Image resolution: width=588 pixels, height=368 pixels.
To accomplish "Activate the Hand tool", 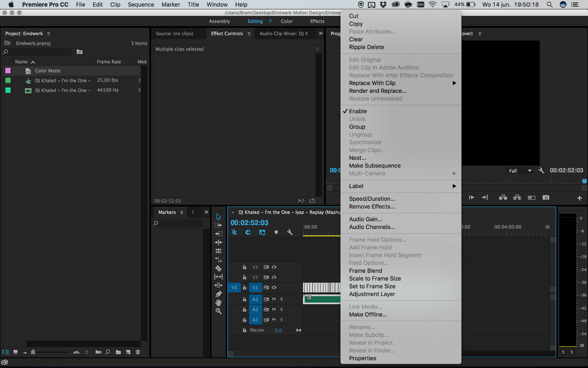I will [218, 302].
